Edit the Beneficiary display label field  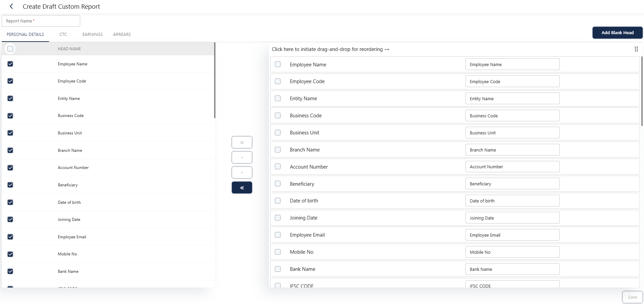[x=512, y=184]
